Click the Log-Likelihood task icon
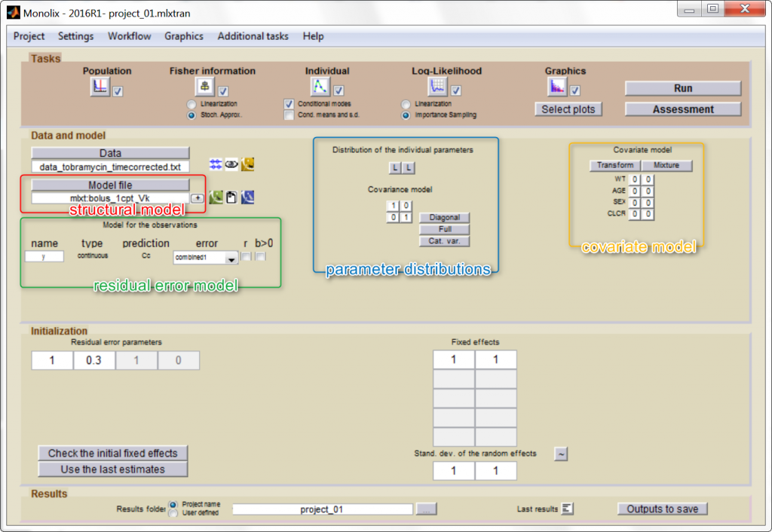The image size is (772, 532). (x=438, y=87)
